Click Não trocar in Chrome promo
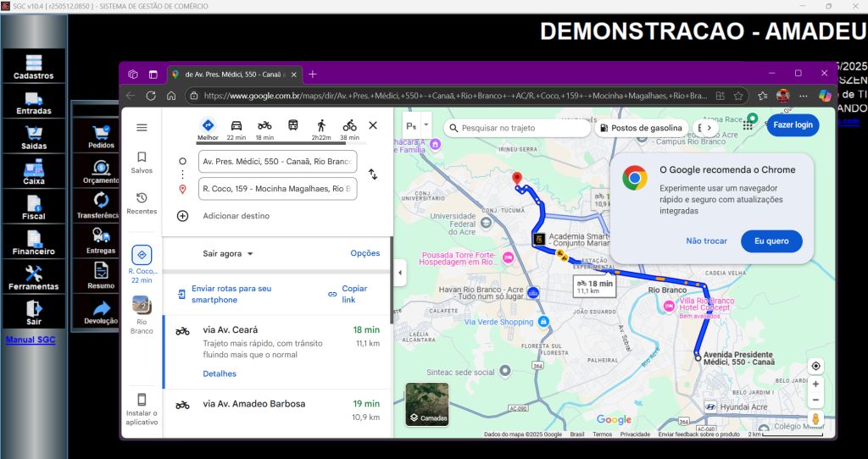Screen dimensions: 868x459 706,241
